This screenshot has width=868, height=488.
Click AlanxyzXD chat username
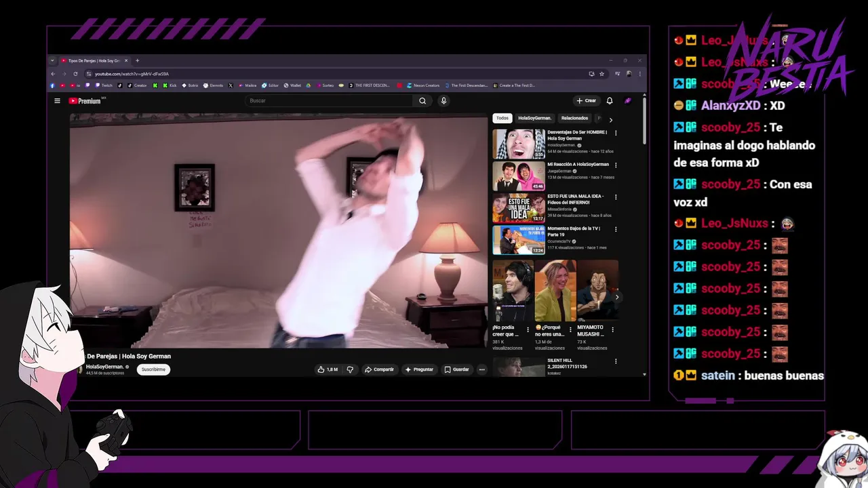(x=730, y=106)
